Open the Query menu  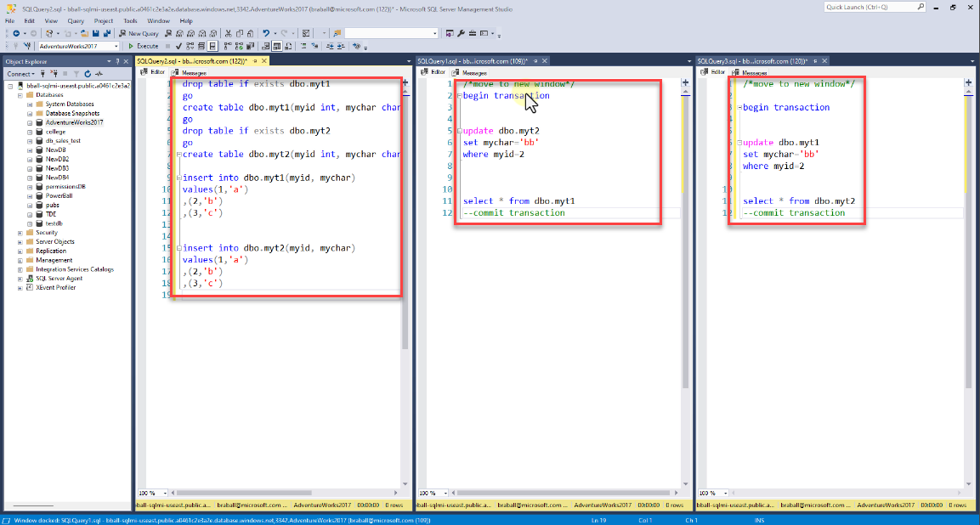76,20
